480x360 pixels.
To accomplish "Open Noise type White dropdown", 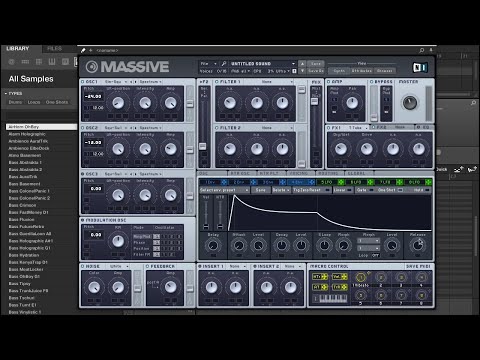I will (x=119, y=266).
